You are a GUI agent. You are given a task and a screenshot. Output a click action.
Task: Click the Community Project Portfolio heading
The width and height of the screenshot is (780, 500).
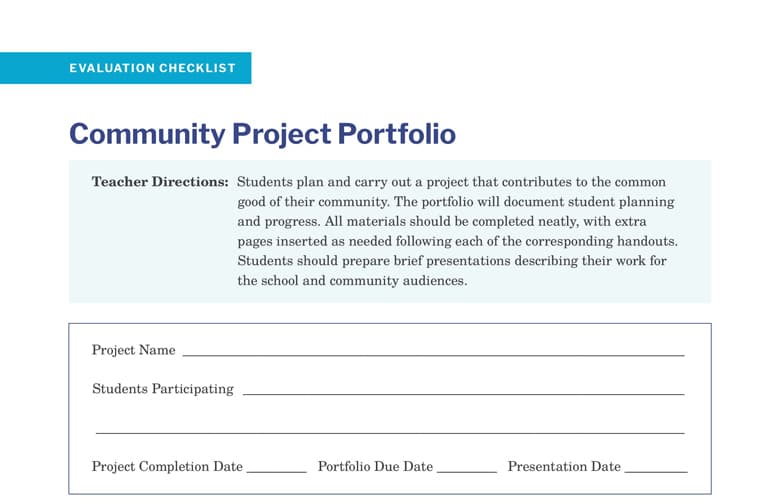(x=262, y=134)
